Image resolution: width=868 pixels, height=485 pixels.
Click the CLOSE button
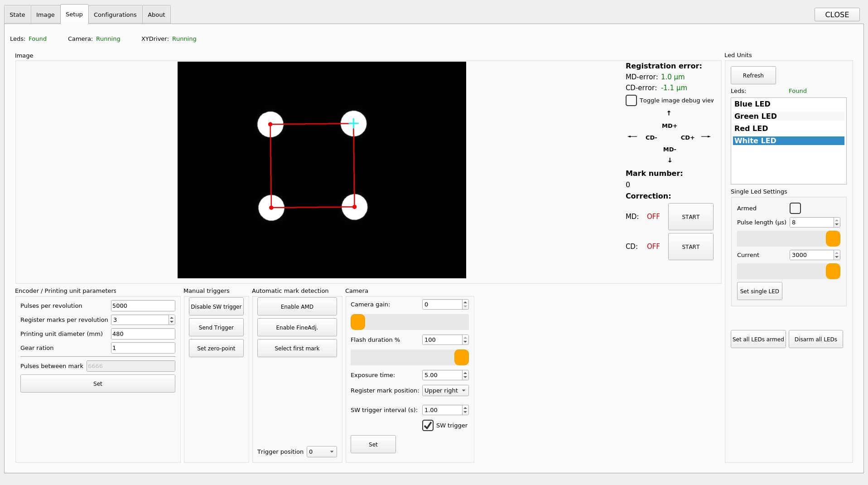pos(837,15)
